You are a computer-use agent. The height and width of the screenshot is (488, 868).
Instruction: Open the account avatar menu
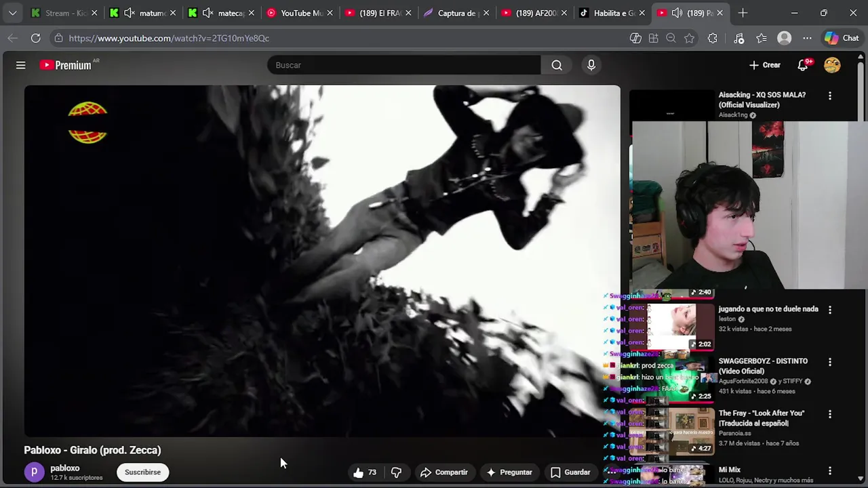coord(832,65)
